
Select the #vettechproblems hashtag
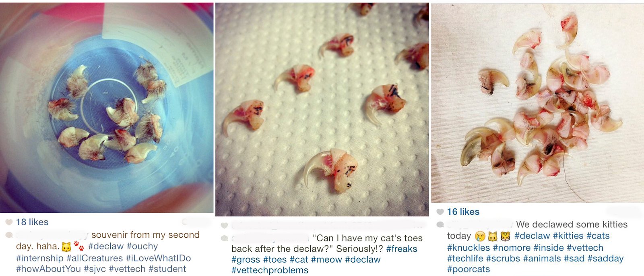tap(270, 270)
